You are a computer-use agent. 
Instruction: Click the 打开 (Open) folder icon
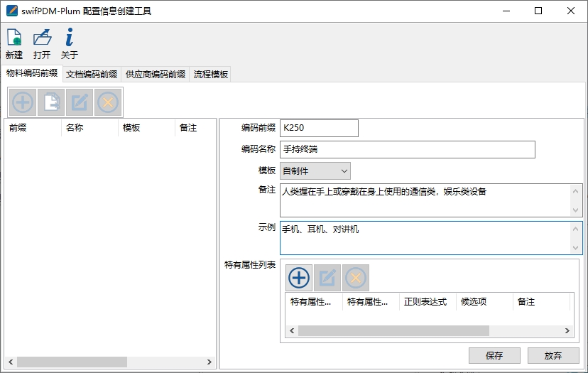pos(42,39)
